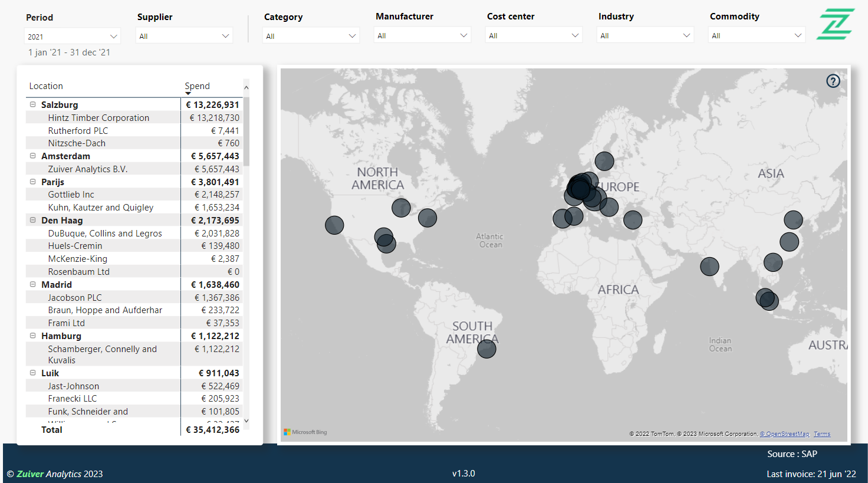Click the Salzburg spend value € 13,226,931
Screen dimensions: 868x483
pos(212,105)
